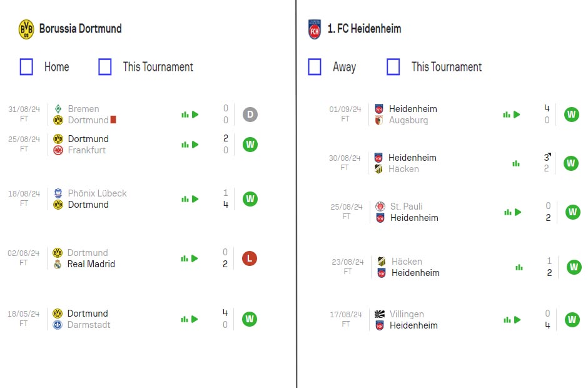Open the Augsburg team link
The width and height of the screenshot is (588, 388).
pyautogui.click(x=408, y=120)
